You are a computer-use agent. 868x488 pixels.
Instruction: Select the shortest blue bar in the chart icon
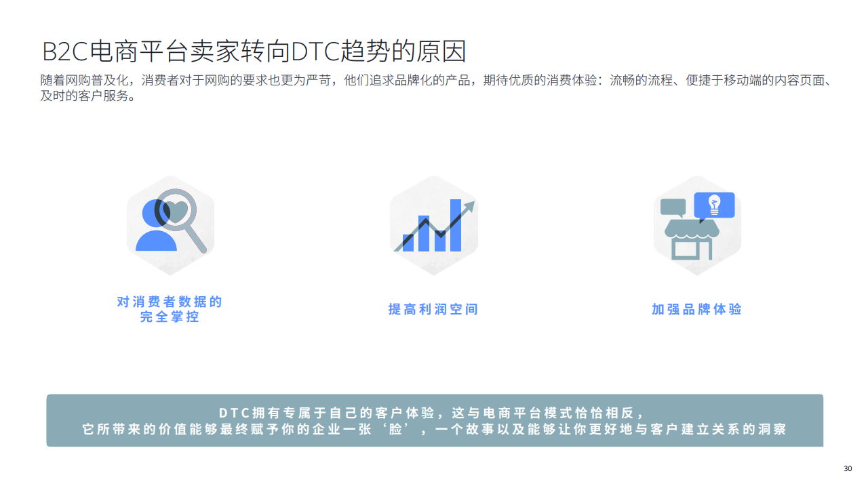click(408, 243)
